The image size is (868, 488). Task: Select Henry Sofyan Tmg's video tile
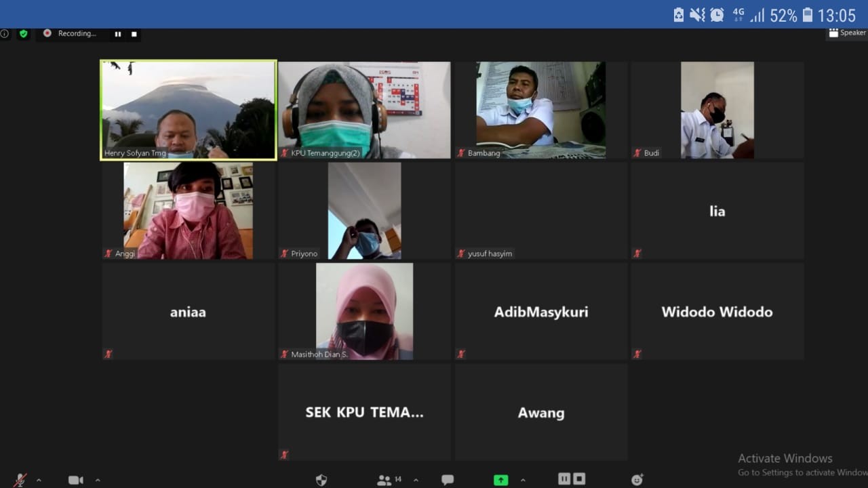pos(189,110)
